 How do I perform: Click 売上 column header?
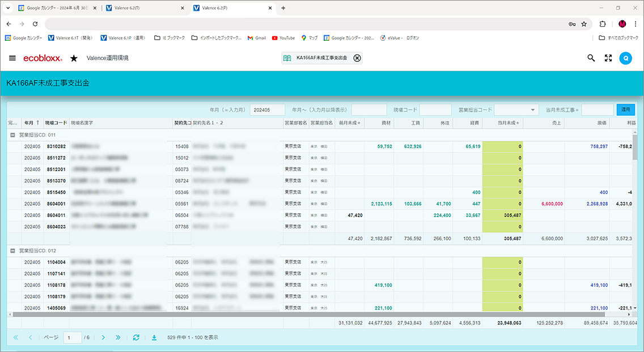click(544, 123)
